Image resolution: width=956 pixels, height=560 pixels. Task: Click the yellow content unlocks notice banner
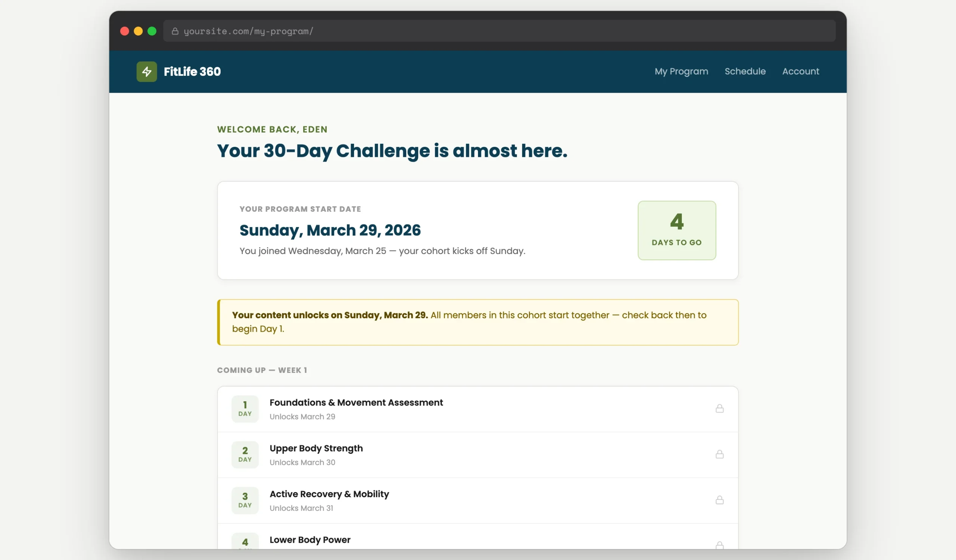[477, 322]
